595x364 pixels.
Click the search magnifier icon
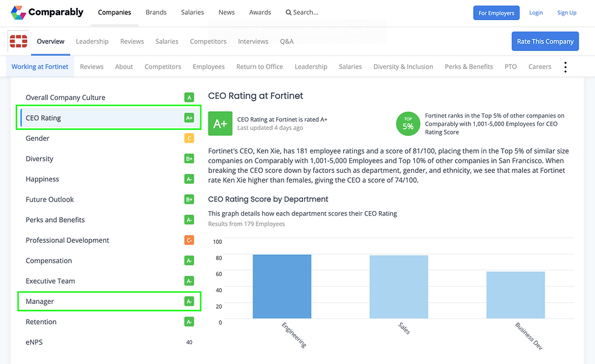click(288, 13)
